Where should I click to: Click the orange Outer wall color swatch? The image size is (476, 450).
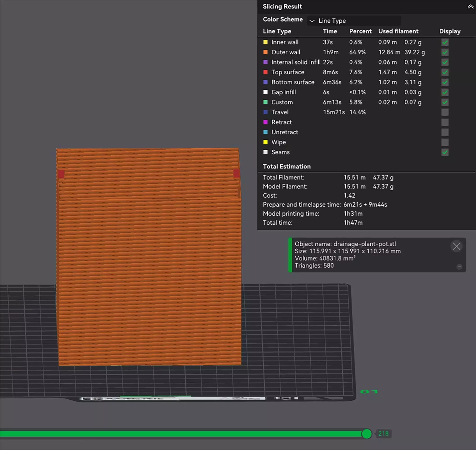[265, 52]
